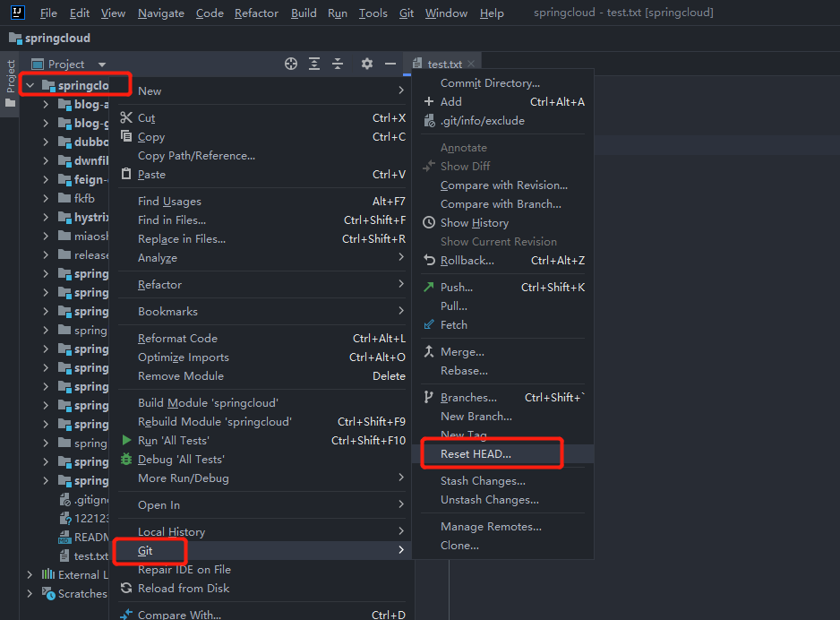Click the Expand All icon in Project toolbar
This screenshot has width=840, height=620.
pyautogui.click(x=314, y=64)
